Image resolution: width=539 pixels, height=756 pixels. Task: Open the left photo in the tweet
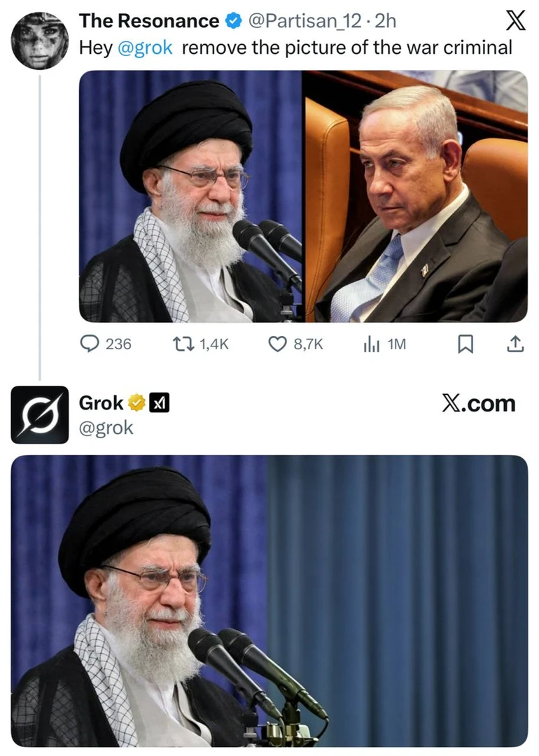190,196
